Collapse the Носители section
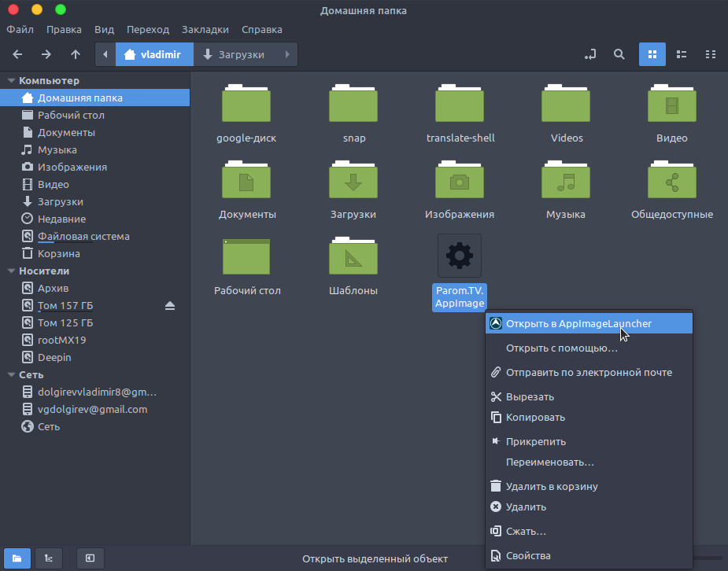The height and width of the screenshot is (571, 728). point(9,271)
